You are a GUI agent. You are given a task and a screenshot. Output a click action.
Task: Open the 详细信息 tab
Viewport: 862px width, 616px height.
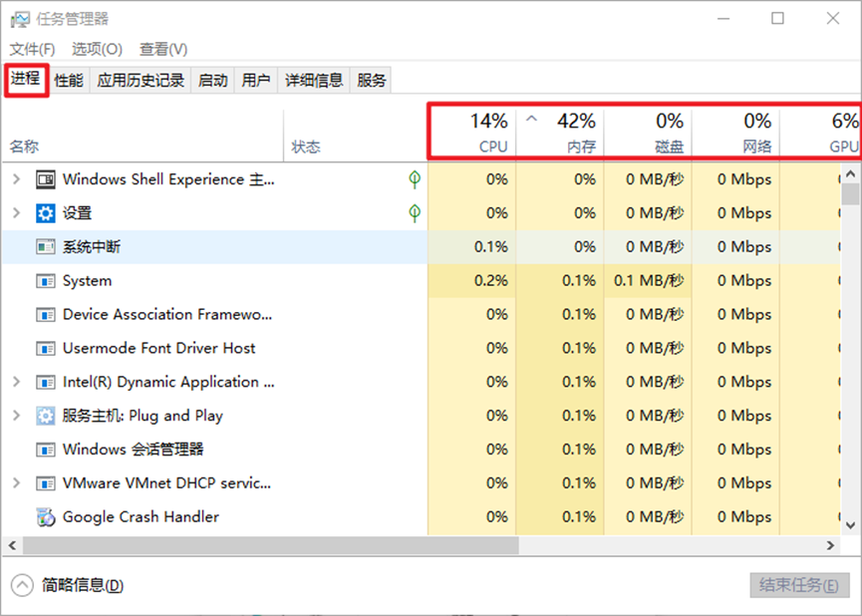pos(314,81)
